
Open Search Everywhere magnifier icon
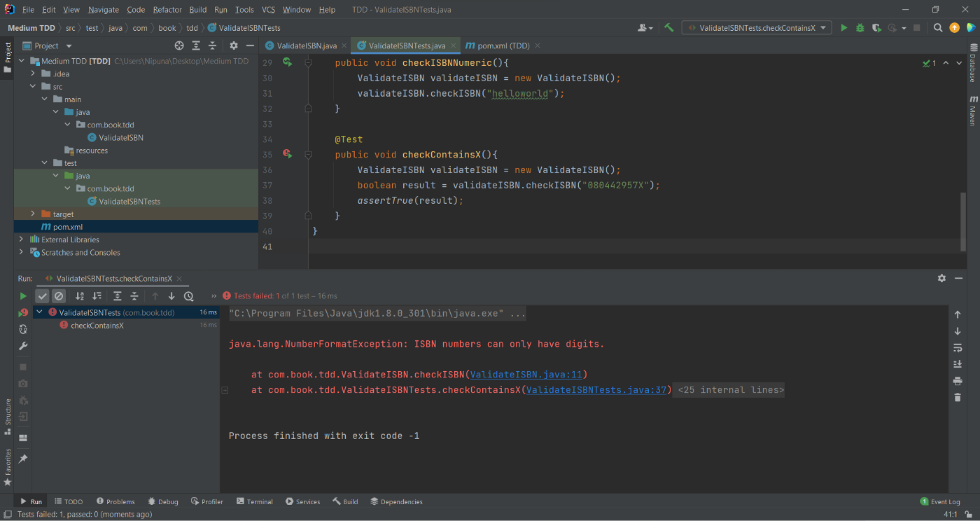(938, 28)
